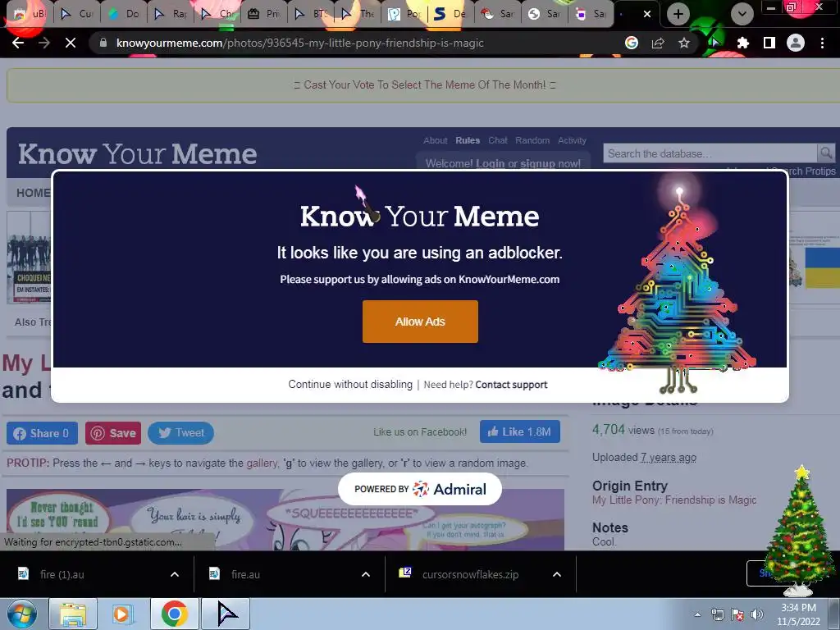Bookmark this page with the star icon
840x630 pixels.
684,43
